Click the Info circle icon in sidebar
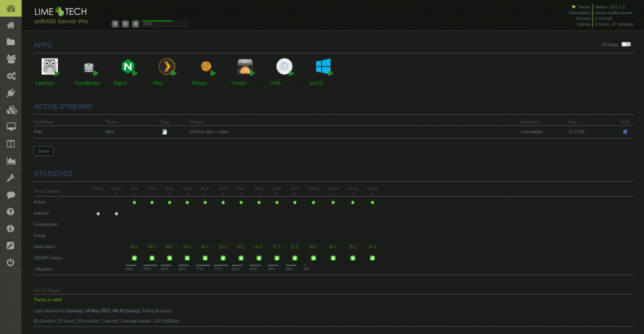This screenshot has height=334, width=644. (11, 228)
